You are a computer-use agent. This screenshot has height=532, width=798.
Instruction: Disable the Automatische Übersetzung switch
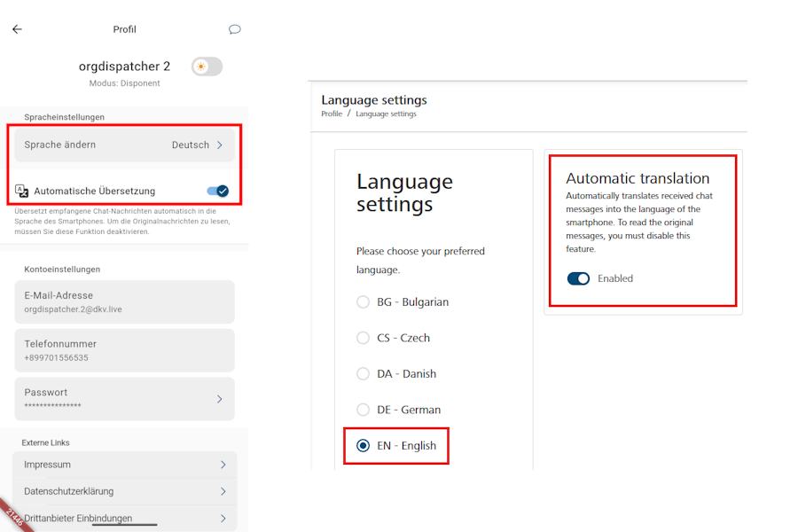click(218, 191)
